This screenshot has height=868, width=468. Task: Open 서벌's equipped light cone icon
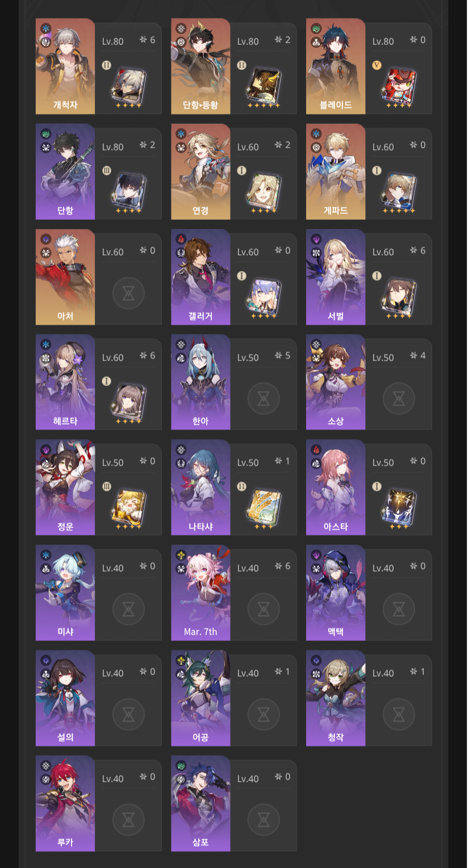399,295
